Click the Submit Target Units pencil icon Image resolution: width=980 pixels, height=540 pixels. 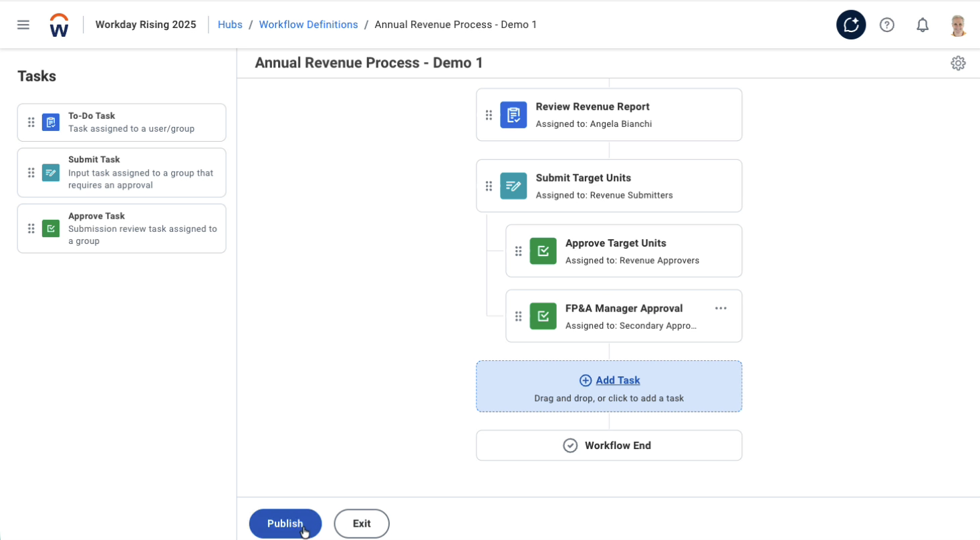pos(513,186)
